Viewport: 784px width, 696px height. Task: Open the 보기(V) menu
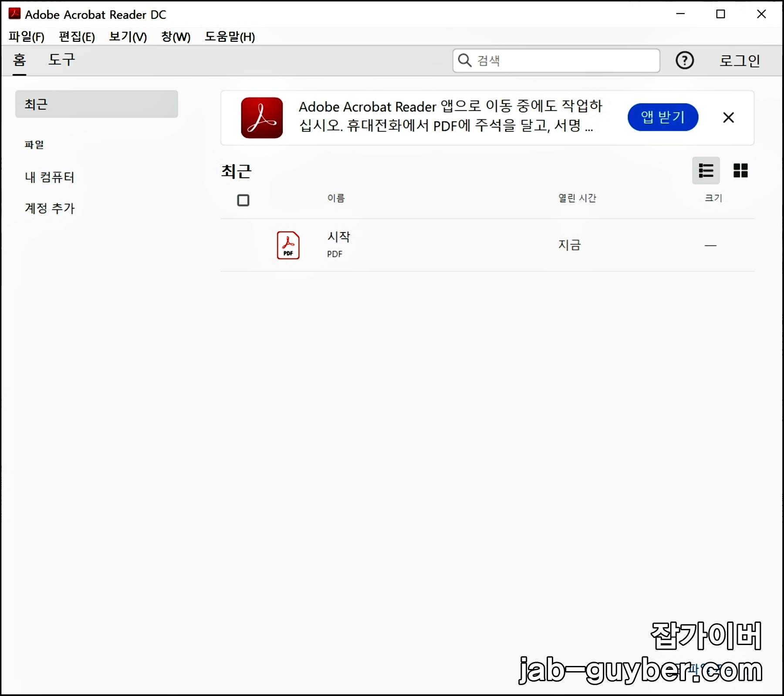(128, 37)
